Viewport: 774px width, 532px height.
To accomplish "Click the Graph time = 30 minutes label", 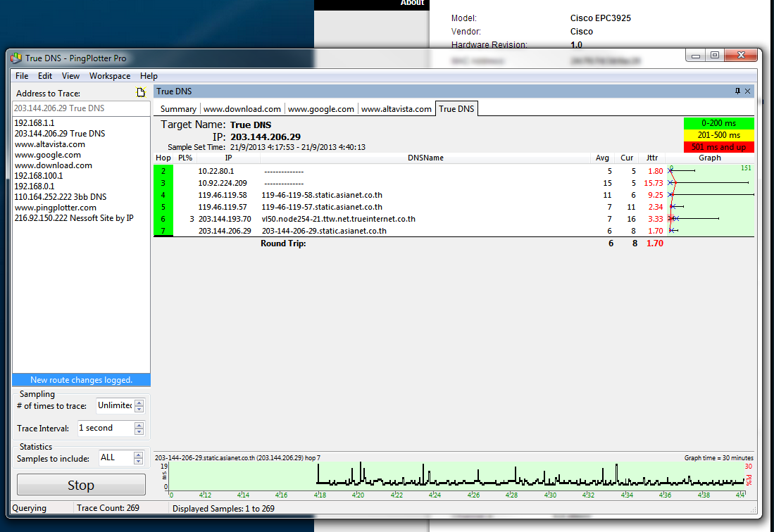I will pos(718,458).
